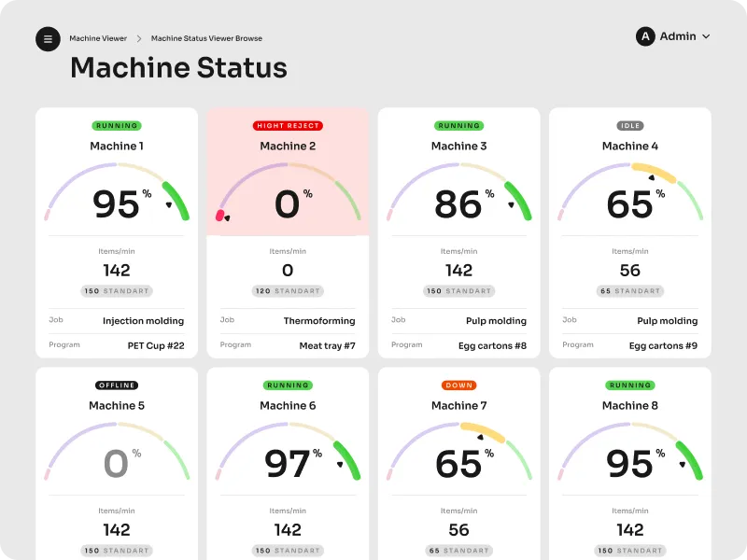Click the 95% reading on Machine 8
This screenshot has width=747, height=560.
(x=636, y=463)
